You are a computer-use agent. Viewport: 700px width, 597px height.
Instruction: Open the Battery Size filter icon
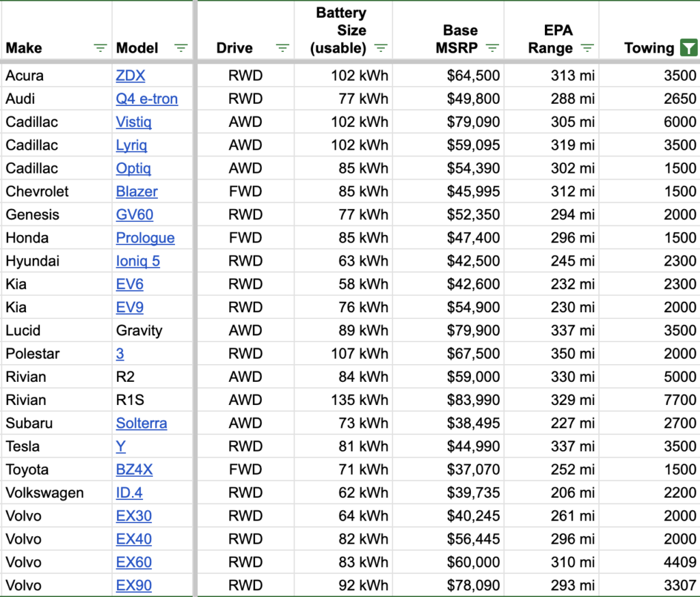381,48
